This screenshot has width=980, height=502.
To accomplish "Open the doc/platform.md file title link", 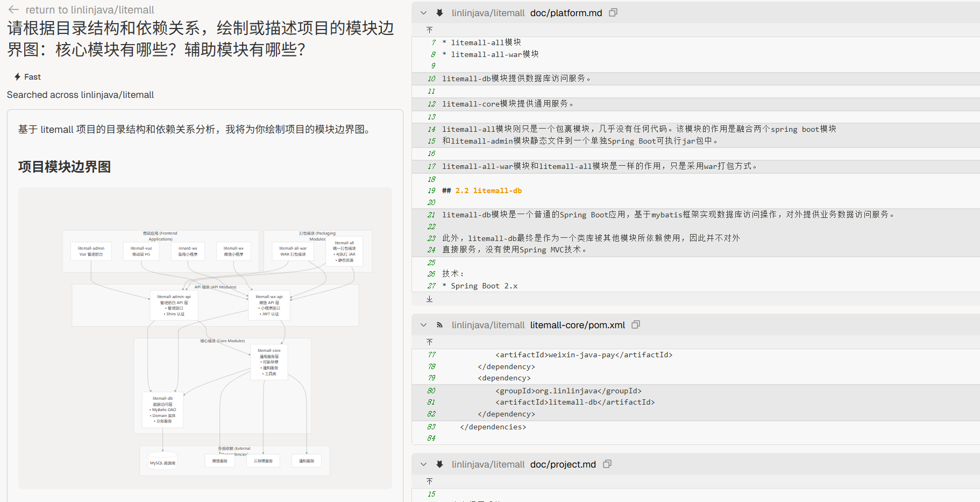I will [x=566, y=13].
